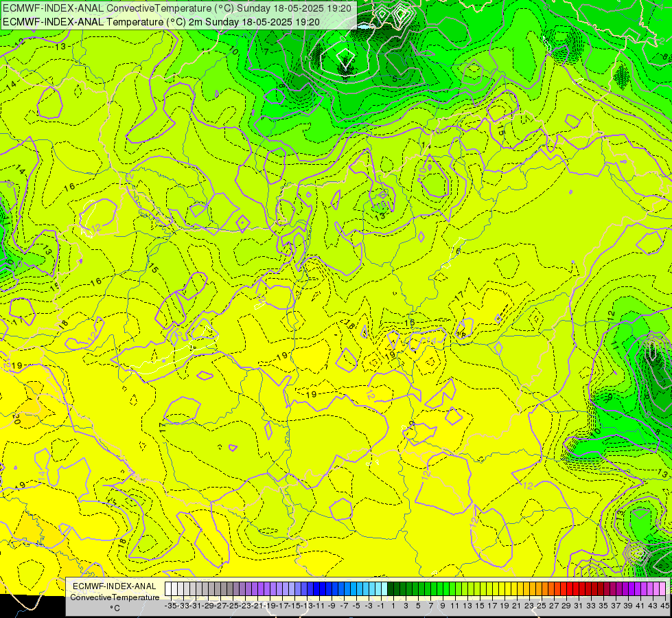Pick the dark green legend swatch above 1
The width and height of the screenshot is (672, 618).
391,589
